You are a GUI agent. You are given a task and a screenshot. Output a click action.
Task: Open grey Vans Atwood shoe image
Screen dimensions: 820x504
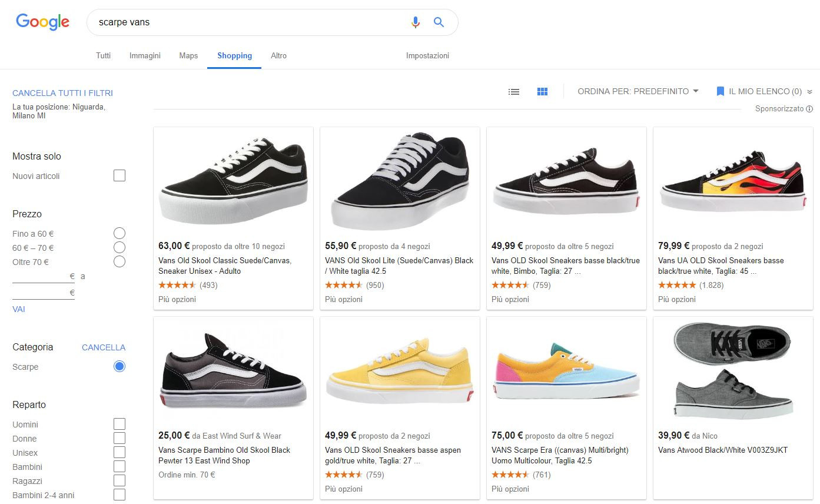click(x=733, y=371)
